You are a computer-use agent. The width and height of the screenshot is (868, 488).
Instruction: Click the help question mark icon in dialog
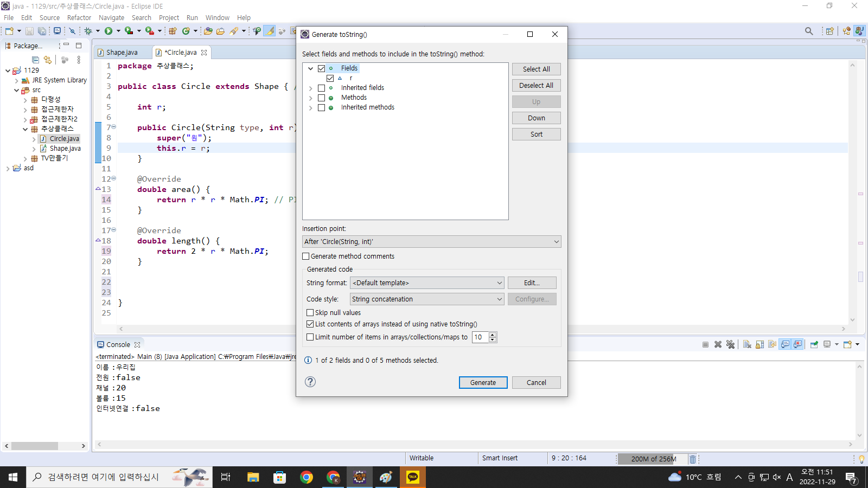[310, 382]
